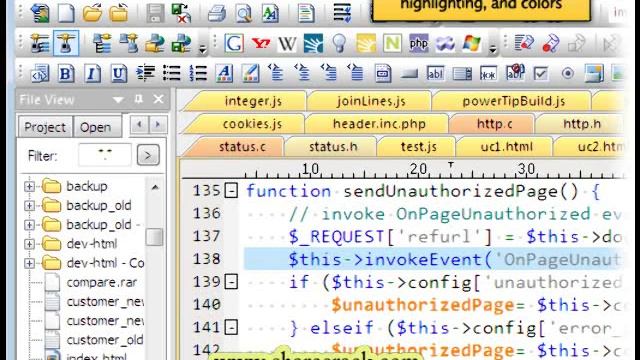Click the Filter input field
The image size is (640, 360).
(105, 155)
